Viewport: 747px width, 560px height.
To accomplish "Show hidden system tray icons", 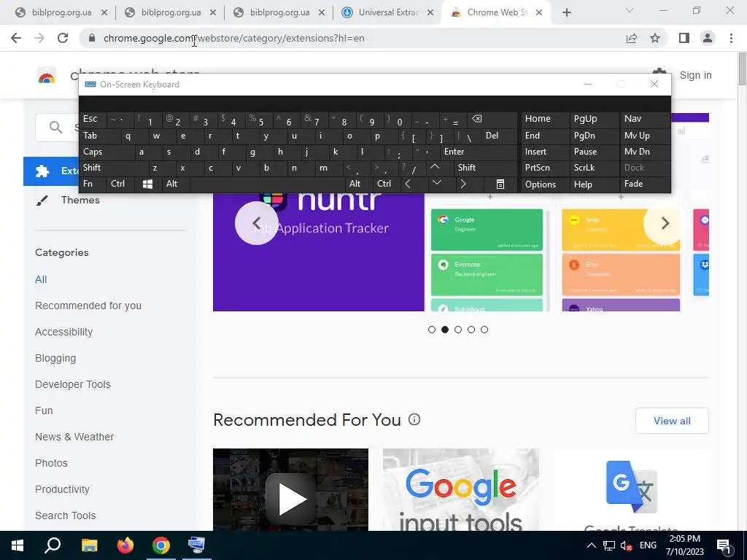I will point(591,545).
